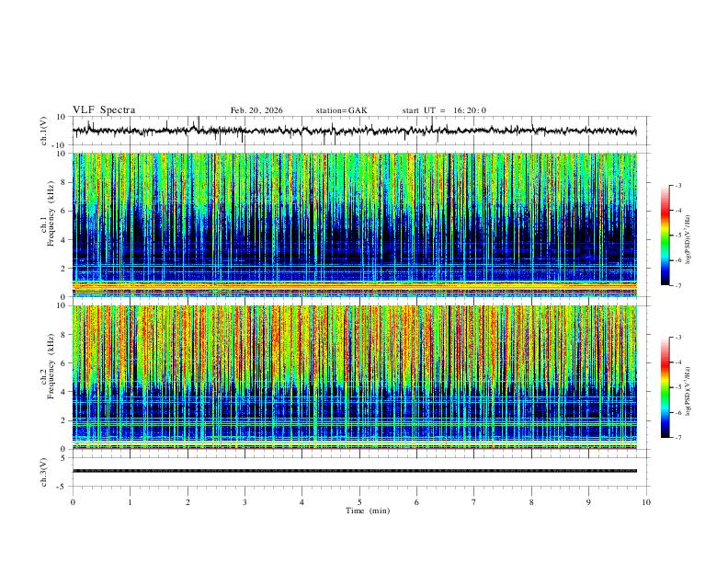
Task: Click the red-yellow low-frequency band in ch.1 spectrogram
Action: coord(355,288)
